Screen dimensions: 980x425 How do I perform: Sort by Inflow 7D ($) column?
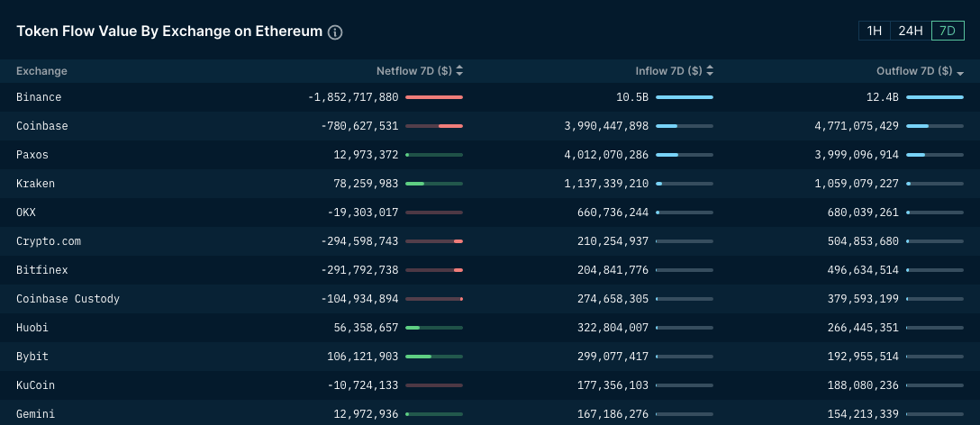674,71
